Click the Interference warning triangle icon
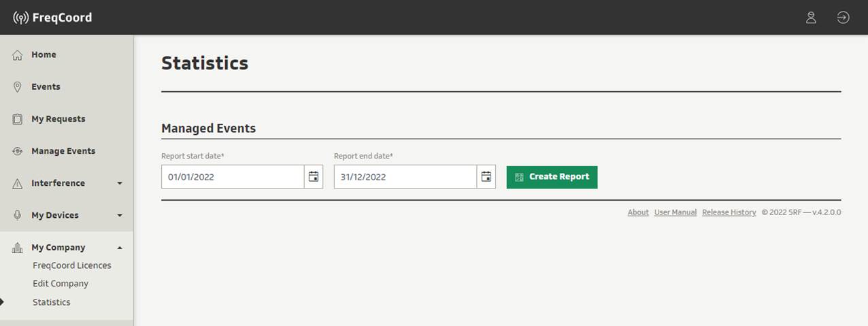Image resolution: width=868 pixels, height=326 pixels. pyautogui.click(x=18, y=184)
